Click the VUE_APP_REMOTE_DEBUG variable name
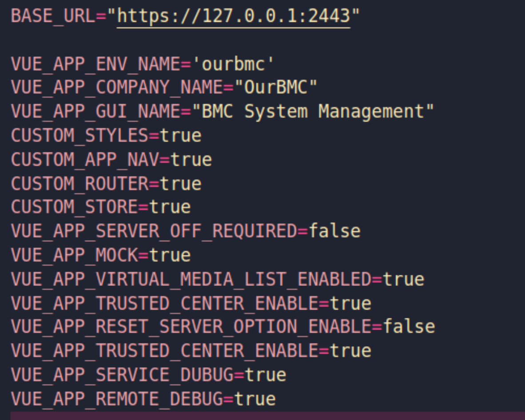525x420 pixels. (x=117, y=399)
